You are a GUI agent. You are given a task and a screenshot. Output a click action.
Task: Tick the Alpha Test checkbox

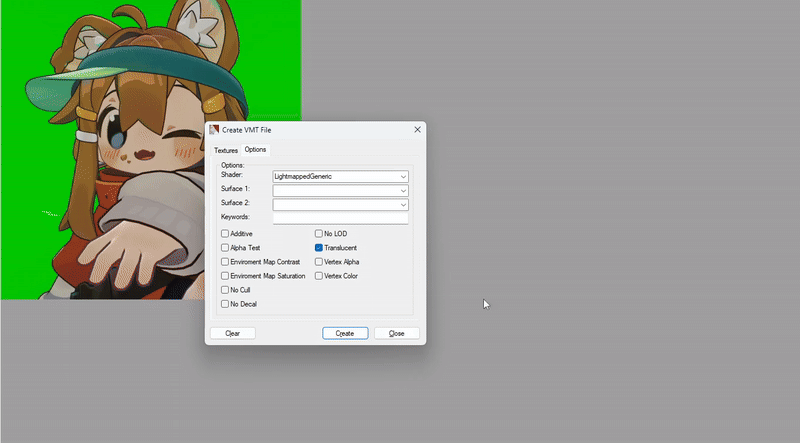click(x=225, y=248)
